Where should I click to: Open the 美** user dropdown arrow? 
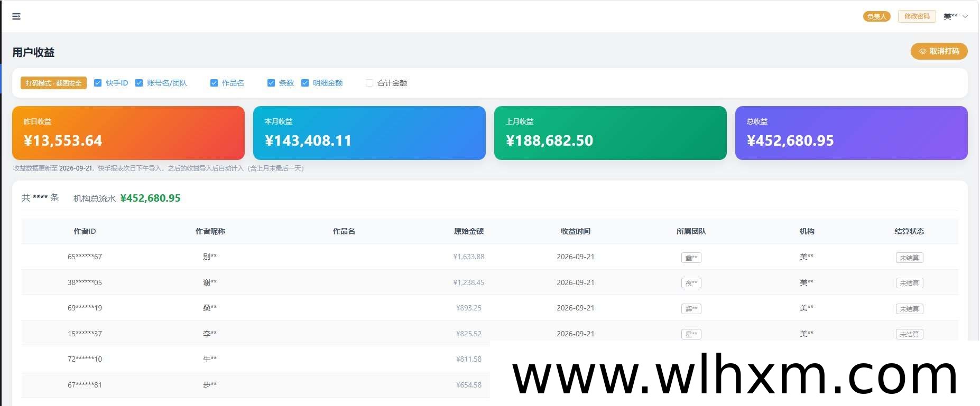click(965, 16)
